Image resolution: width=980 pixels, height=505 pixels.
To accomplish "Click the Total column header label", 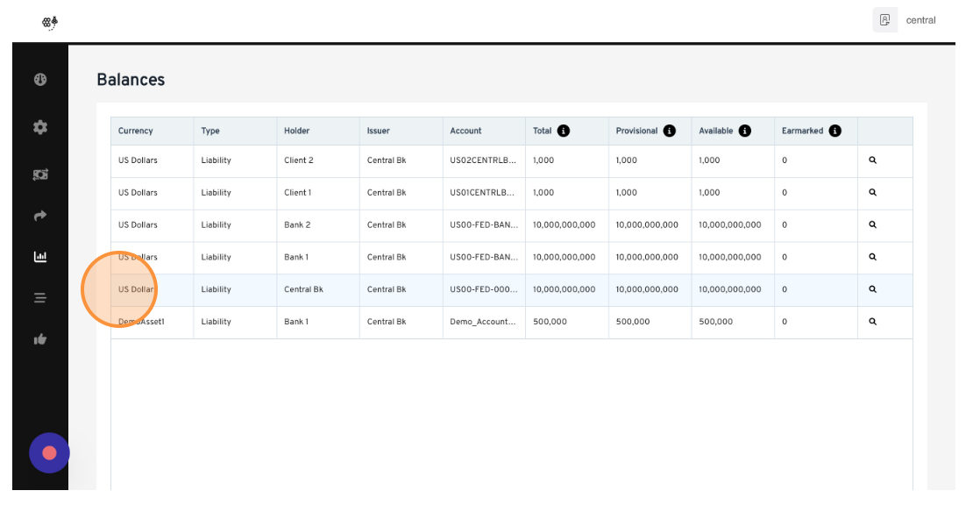I will pos(543,131).
